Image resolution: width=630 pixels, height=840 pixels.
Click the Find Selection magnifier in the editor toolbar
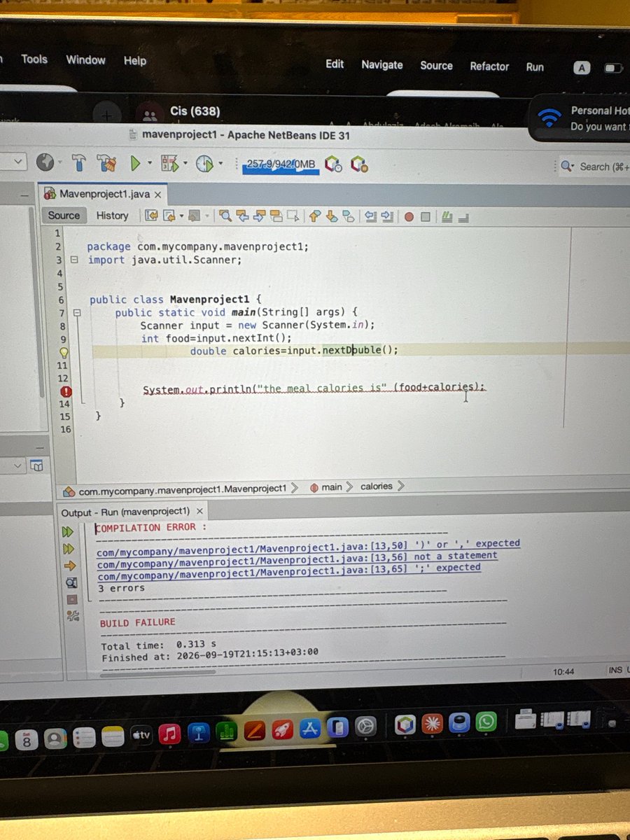[x=225, y=216]
